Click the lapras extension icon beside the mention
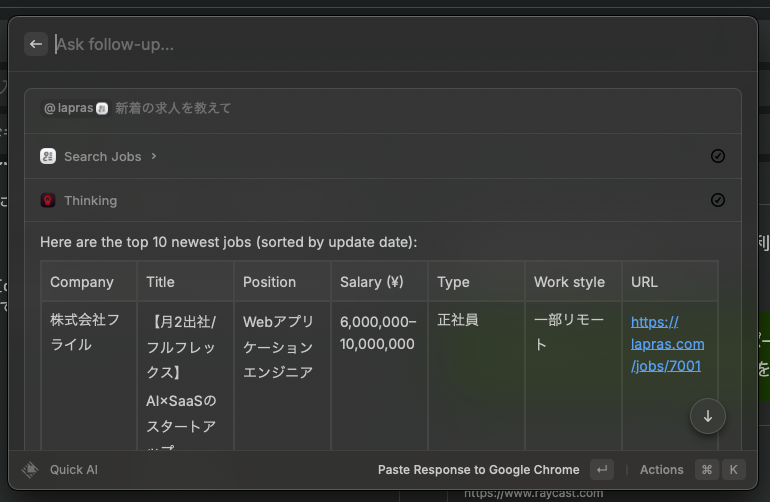This screenshot has width=770, height=502. [102, 109]
